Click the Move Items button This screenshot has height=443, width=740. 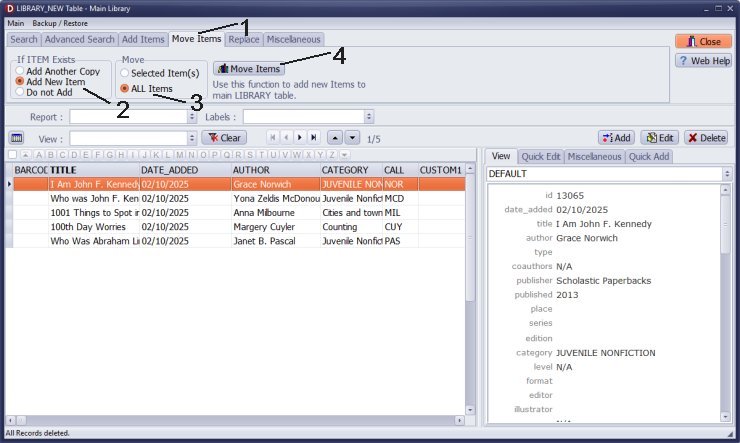(x=248, y=69)
